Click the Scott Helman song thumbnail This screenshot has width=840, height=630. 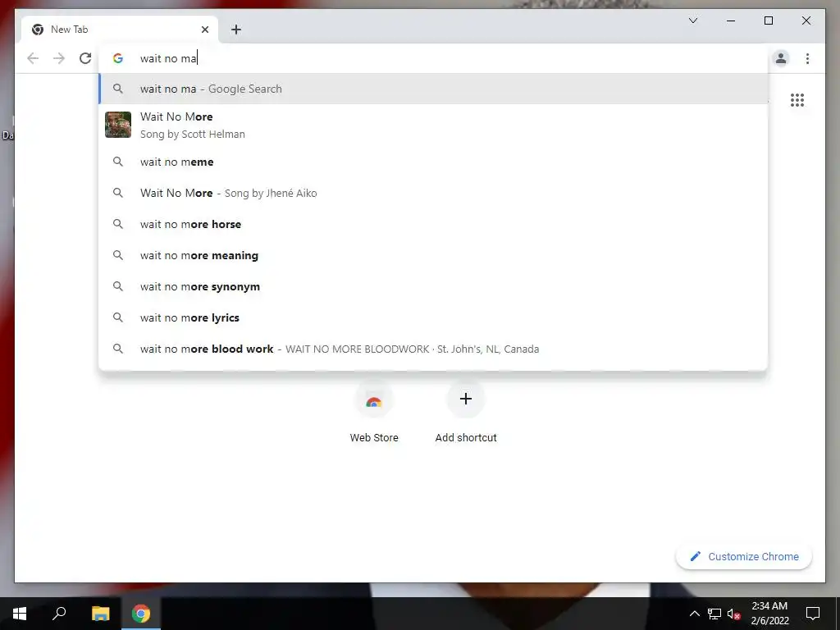coord(118,125)
